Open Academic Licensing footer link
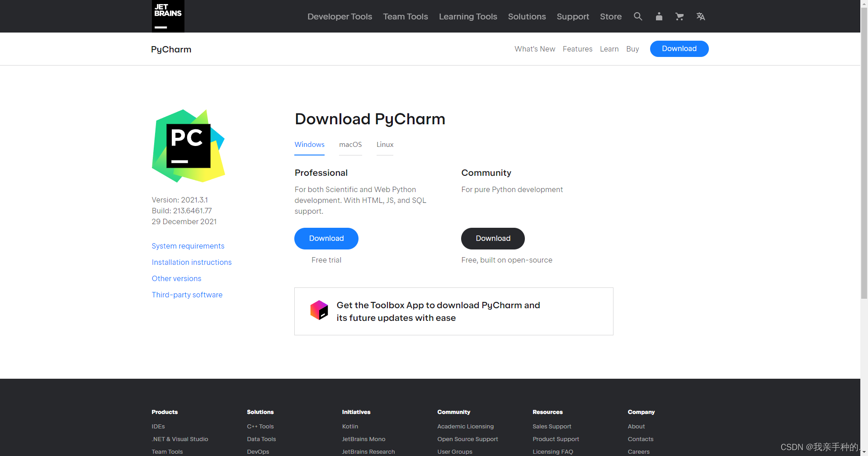 tap(466, 427)
